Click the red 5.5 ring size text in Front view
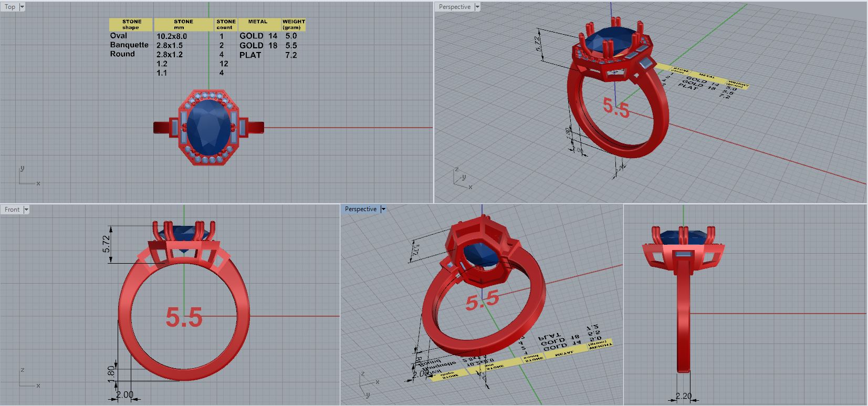This screenshot has width=868, height=406. click(184, 317)
